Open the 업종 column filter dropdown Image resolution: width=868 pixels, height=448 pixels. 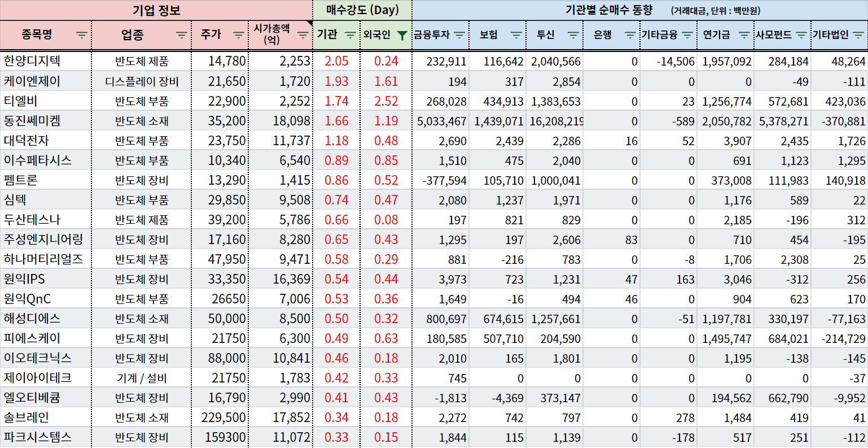point(181,35)
